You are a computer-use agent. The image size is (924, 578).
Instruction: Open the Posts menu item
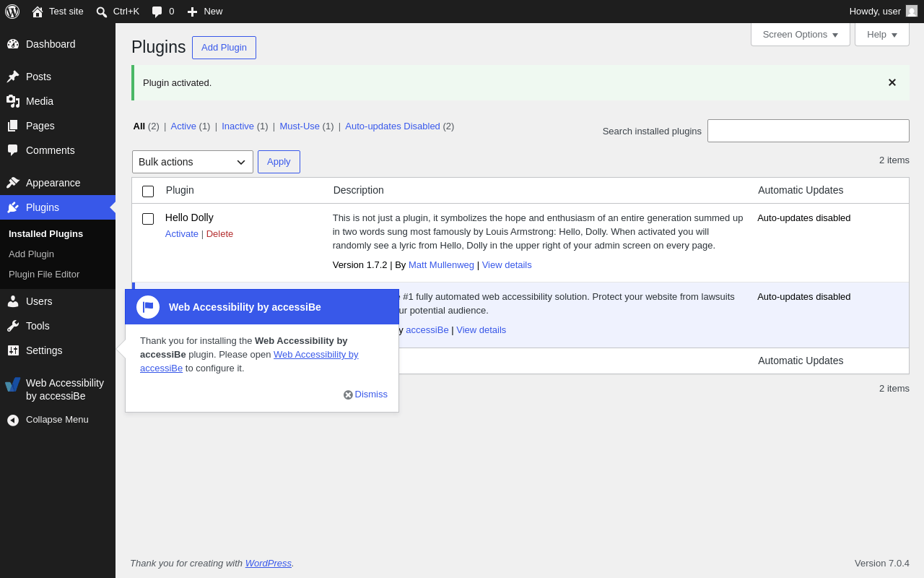tap(58, 77)
